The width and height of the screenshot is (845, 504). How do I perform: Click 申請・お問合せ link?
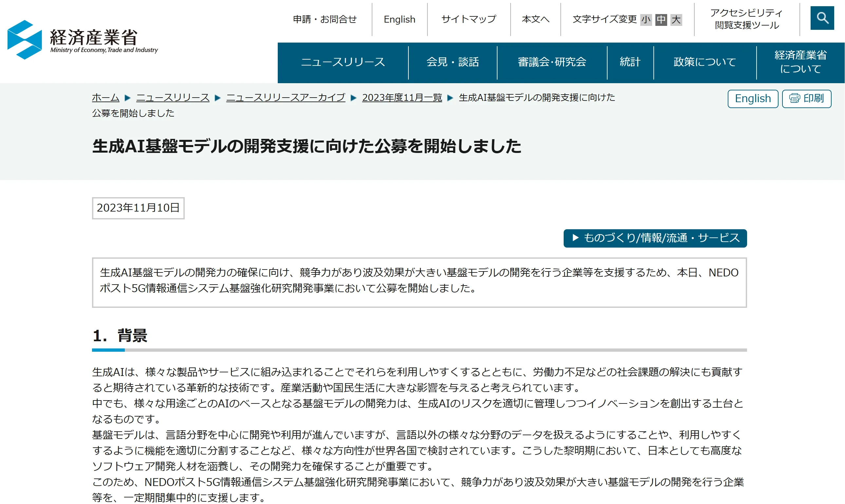tap(325, 19)
